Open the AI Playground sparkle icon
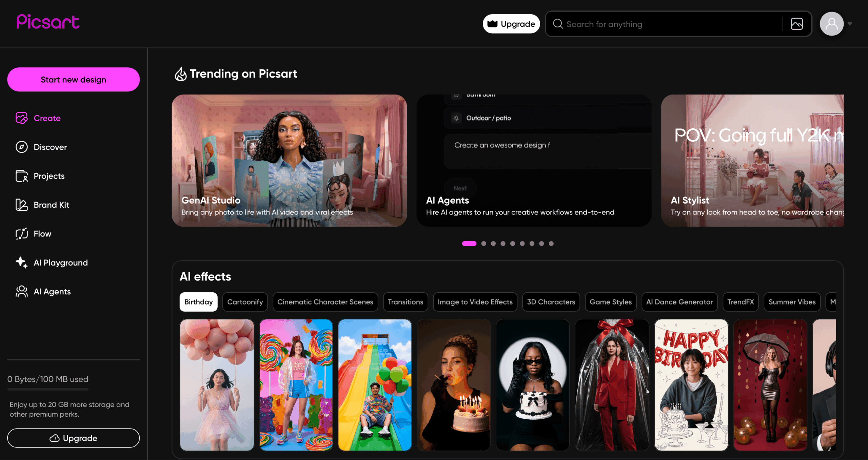Viewport: 868px width, 460px height. coord(21,263)
